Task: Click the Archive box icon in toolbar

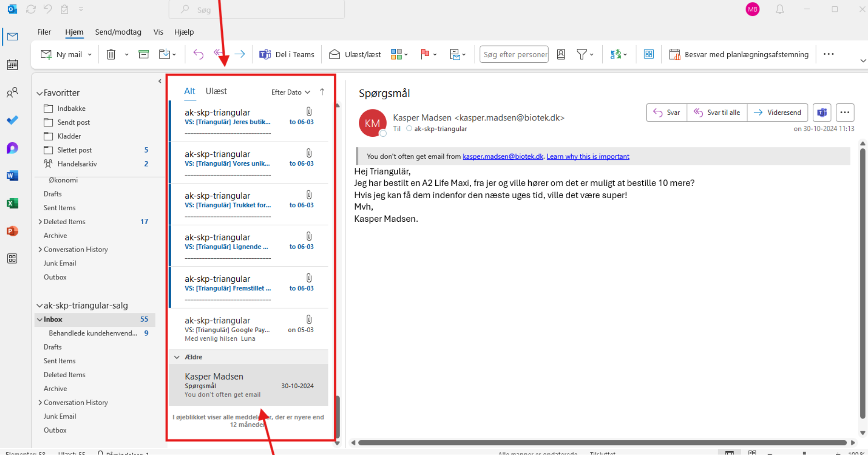Action: tap(144, 54)
